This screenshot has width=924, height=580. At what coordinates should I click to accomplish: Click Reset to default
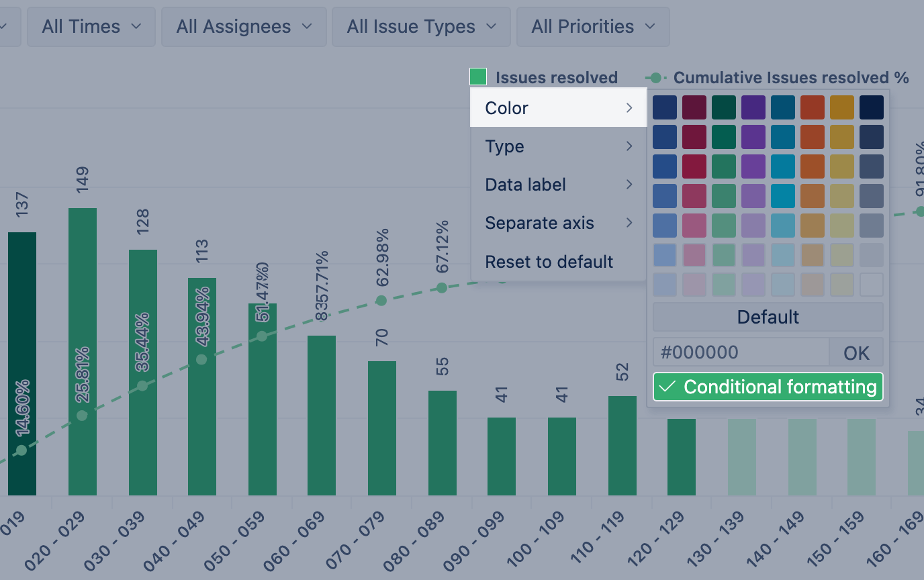549,262
